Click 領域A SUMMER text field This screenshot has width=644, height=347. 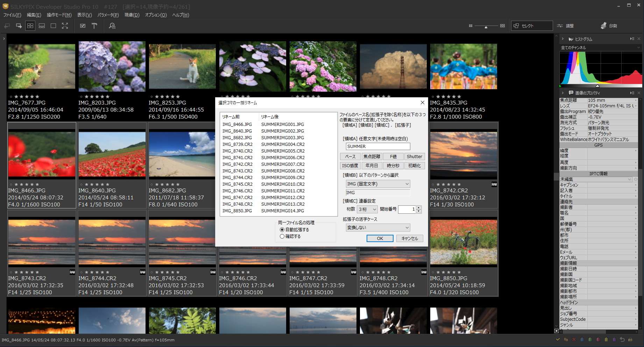click(x=378, y=147)
